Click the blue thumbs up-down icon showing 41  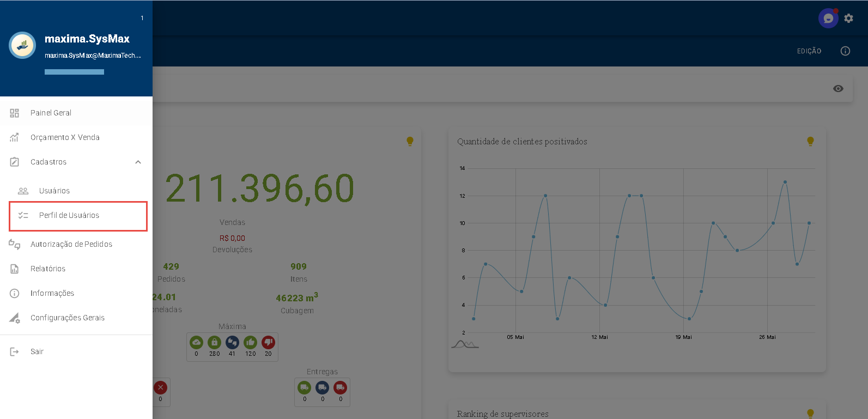pyautogui.click(x=232, y=342)
